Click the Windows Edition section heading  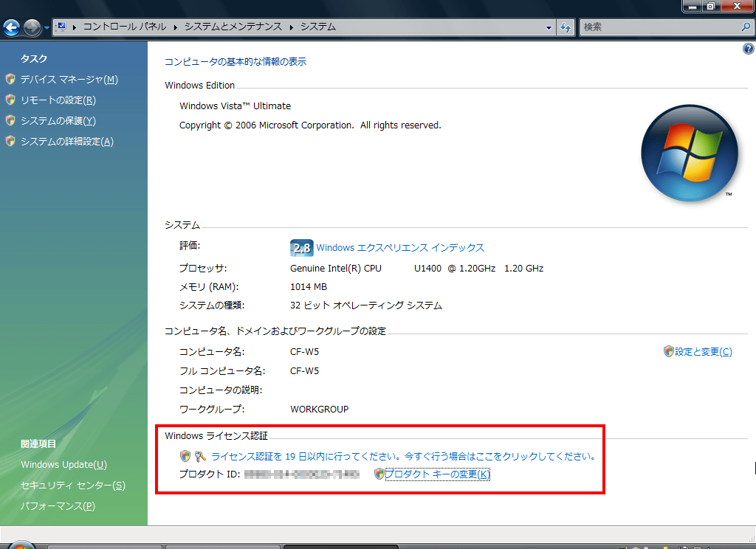tap(199, 86)
